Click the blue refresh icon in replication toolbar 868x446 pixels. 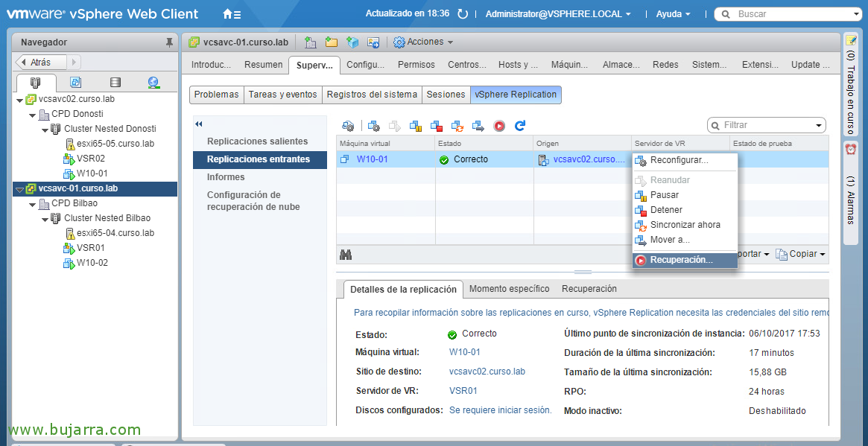tap(520, 126)
